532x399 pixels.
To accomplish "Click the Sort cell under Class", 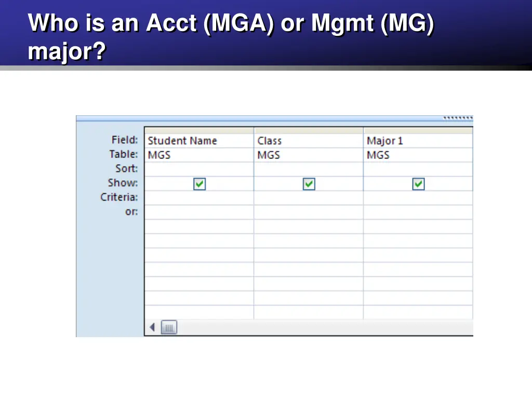I will [x=309, y=169].
